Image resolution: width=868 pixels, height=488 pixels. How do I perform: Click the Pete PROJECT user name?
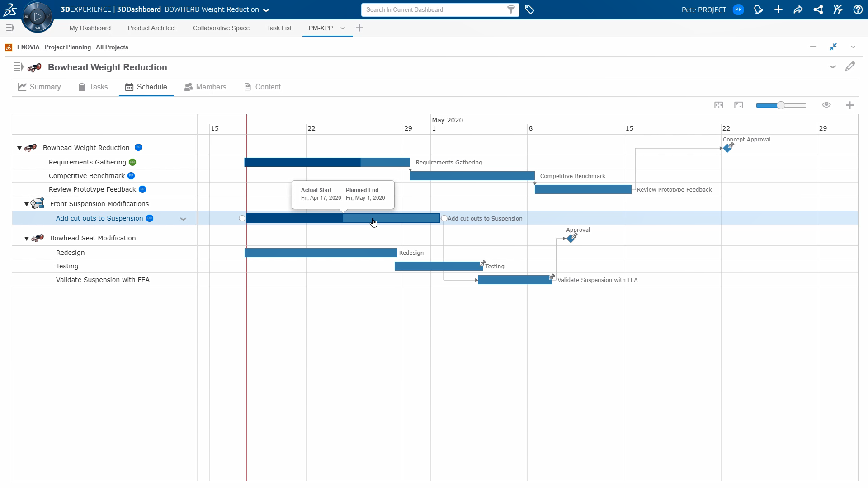point(703,9)
